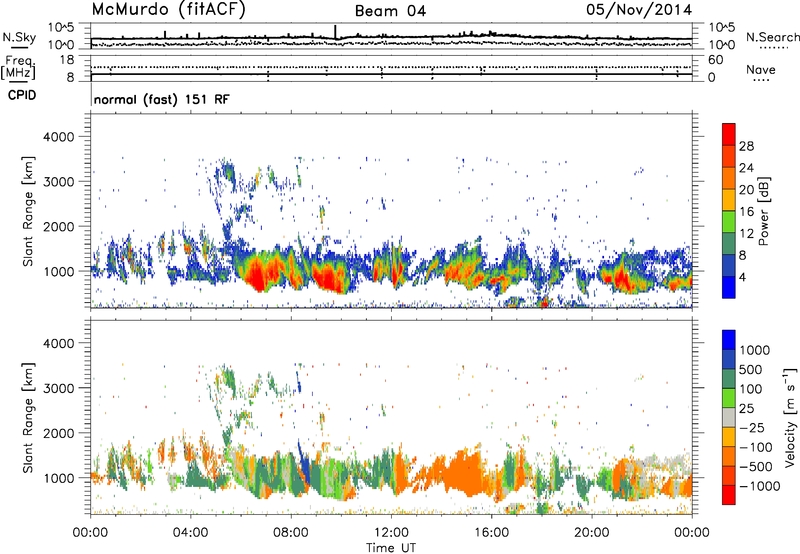The height and width of the screenshot is (554, 800).
Task: Select the Time UT axis label
Action: tap(391, 547)
